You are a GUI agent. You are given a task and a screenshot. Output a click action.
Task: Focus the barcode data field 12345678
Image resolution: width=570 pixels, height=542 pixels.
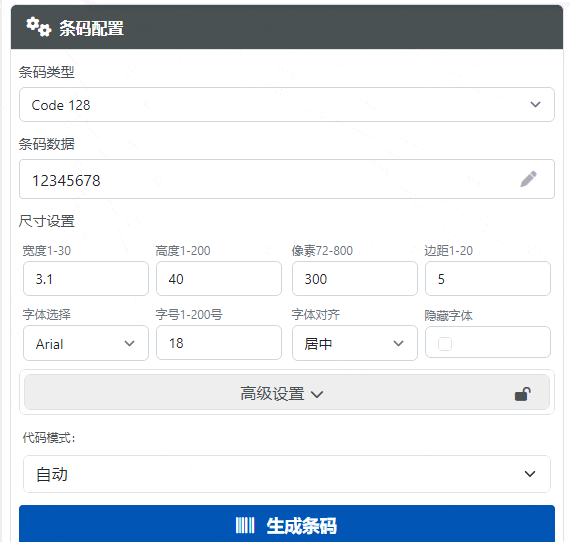click(287, 179)
